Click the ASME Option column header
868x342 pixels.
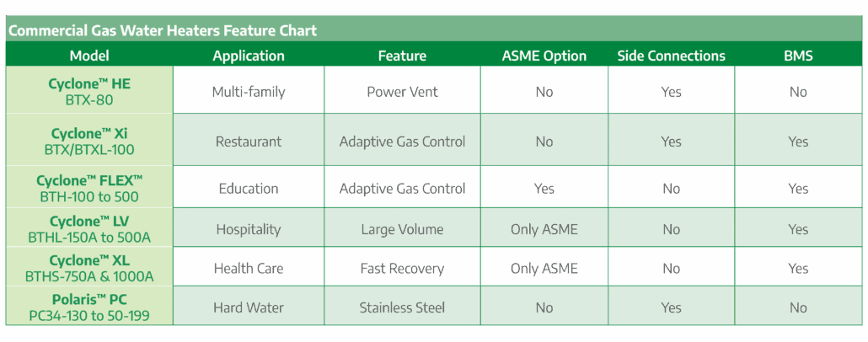click(x=544, y=56)
